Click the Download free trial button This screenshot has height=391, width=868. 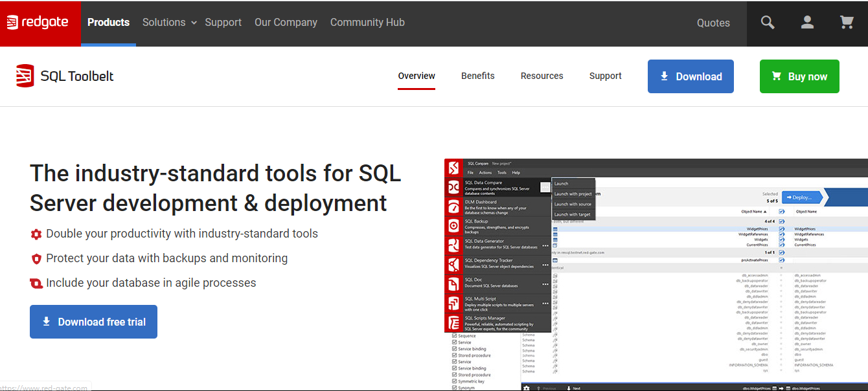93,322
